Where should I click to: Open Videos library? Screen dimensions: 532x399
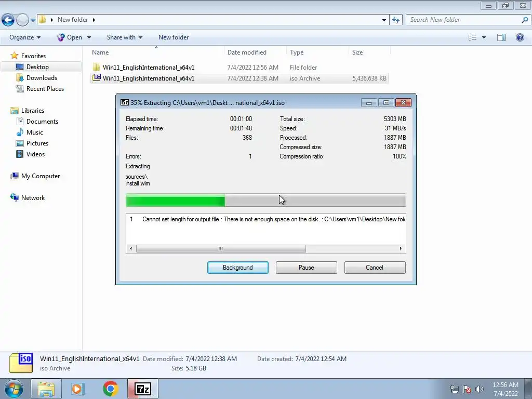35,154
